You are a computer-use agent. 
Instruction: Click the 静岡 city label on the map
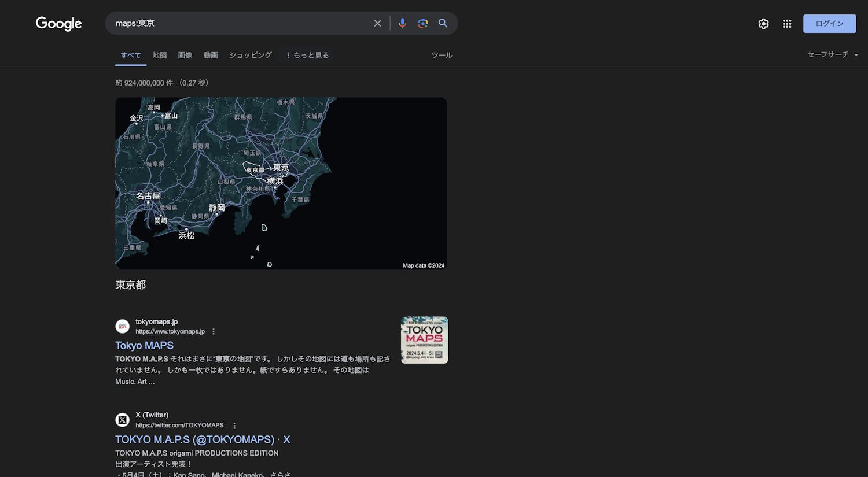point(216,208)
